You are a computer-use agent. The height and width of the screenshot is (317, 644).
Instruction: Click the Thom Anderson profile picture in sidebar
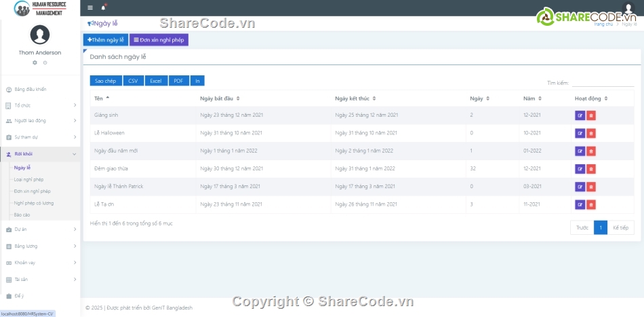click(40, 35)
